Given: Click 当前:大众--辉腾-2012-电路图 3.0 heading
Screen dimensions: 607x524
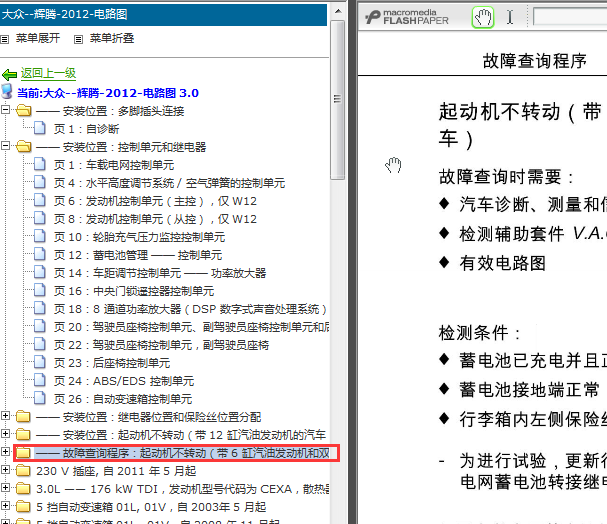Looking at the screenshot, I should tap(108, 93).
